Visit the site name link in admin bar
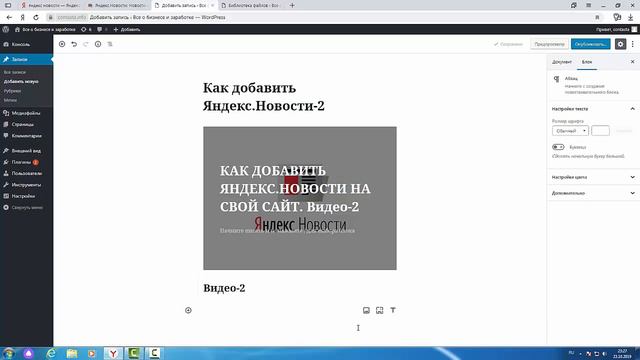 pyautogui.click(x=45, y=29)
